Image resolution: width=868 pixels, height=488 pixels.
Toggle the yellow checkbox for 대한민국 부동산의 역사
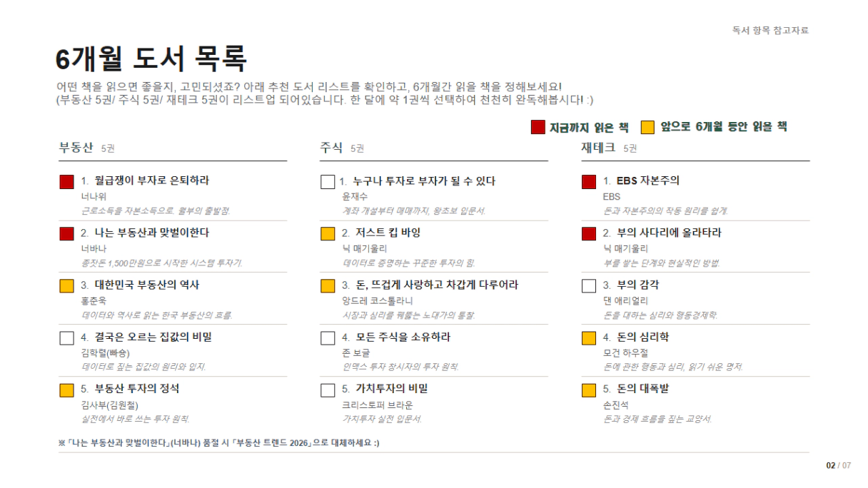tap(66, 285)
